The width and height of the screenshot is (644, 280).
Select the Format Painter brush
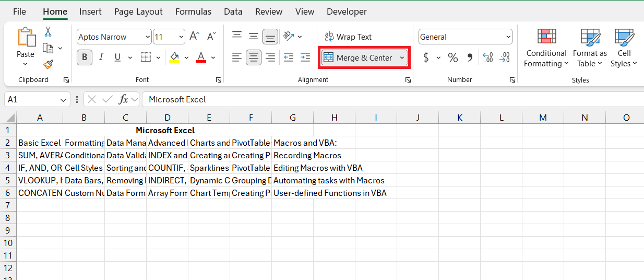click(48, 64)
